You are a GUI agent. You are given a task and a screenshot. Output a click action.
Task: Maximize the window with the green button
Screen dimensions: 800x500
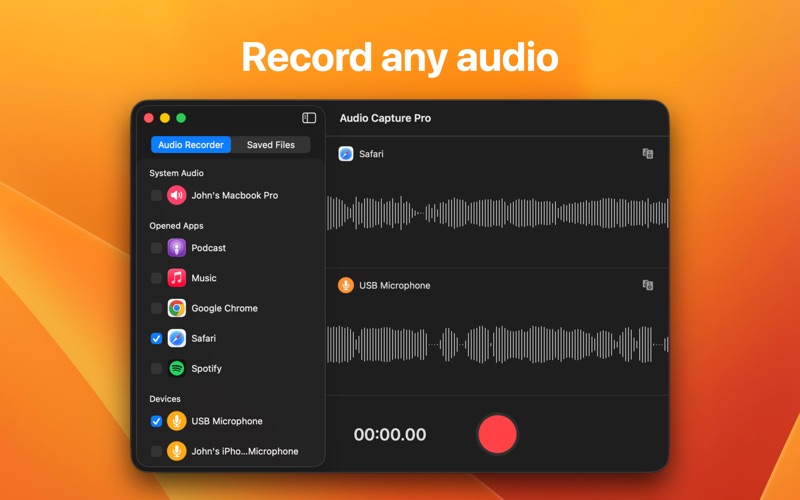point(181,118)
